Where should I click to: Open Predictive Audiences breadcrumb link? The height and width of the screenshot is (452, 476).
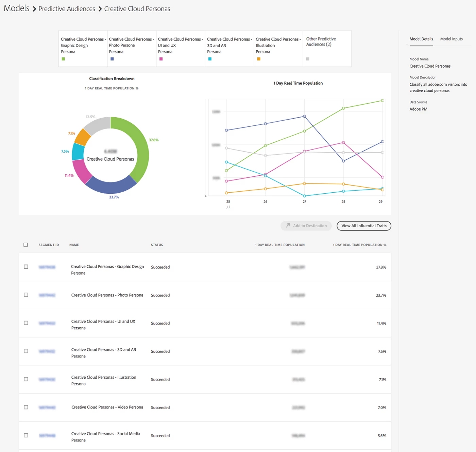click(x=67, y=9)
